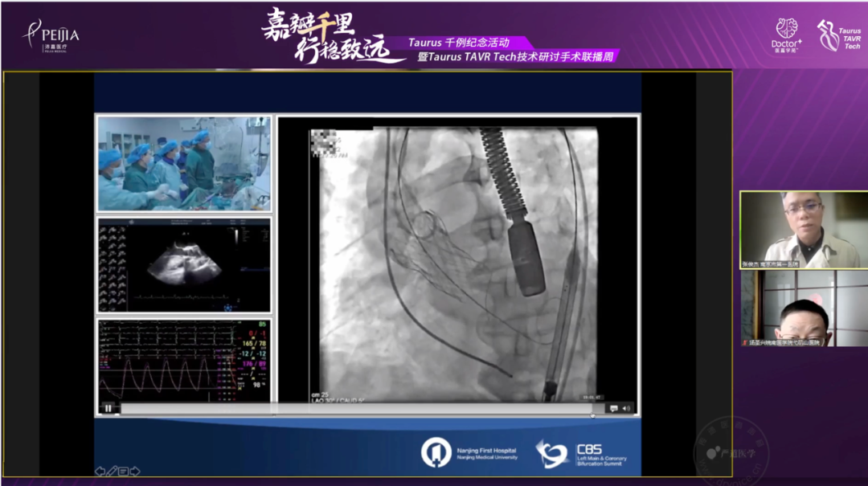This screenshot has width=868, height=486.
Task: Click the Peijia Medical logo
Action: tap(51, 35)
